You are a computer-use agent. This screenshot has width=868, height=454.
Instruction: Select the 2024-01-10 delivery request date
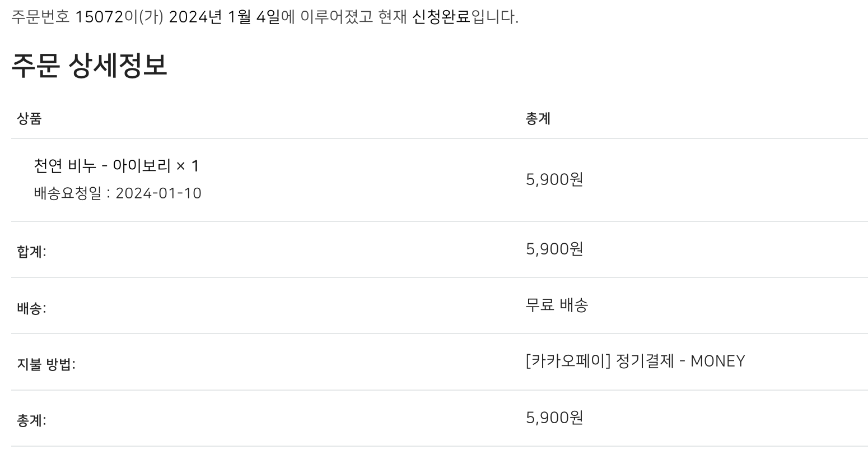(158, 193)
